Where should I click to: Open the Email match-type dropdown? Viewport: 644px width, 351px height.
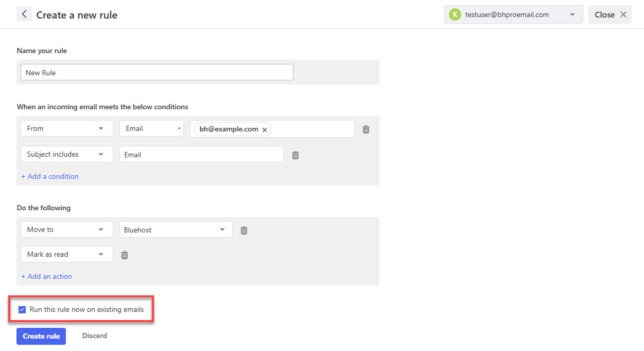pyautogui.click(x=151, y=128)
